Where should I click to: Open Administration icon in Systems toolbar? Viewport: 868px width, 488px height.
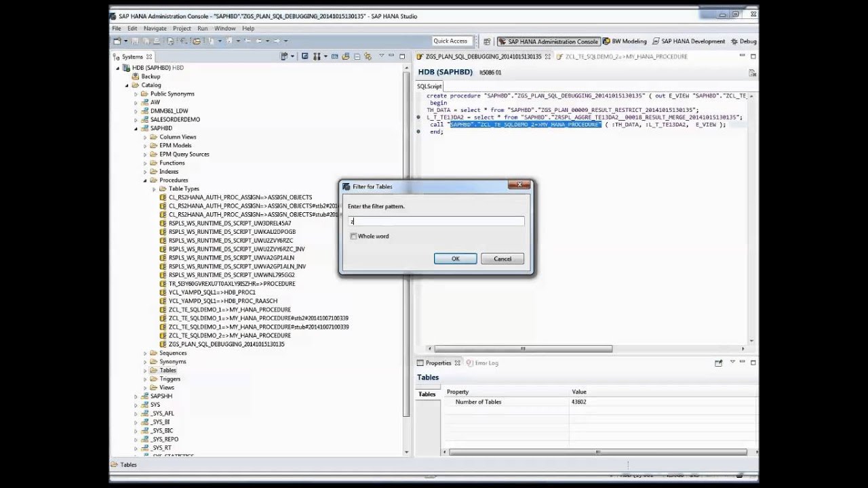pyautogui.click(x=305, y=57)
